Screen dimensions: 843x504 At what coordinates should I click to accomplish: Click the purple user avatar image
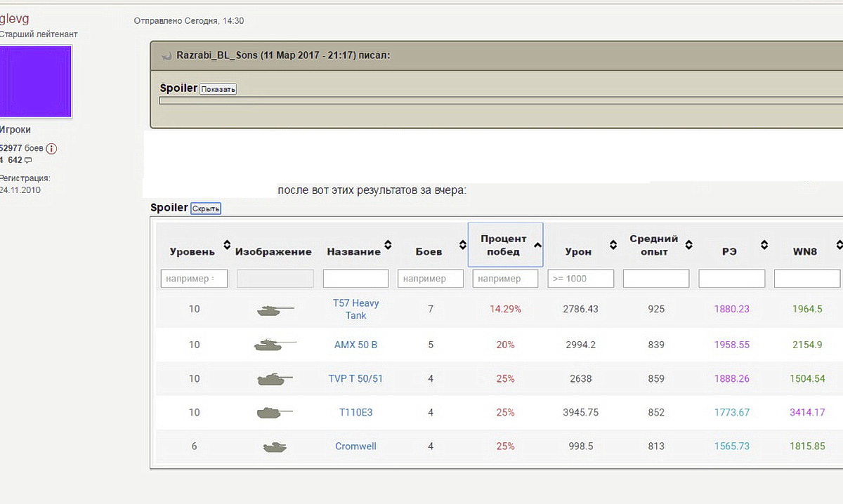35,81
